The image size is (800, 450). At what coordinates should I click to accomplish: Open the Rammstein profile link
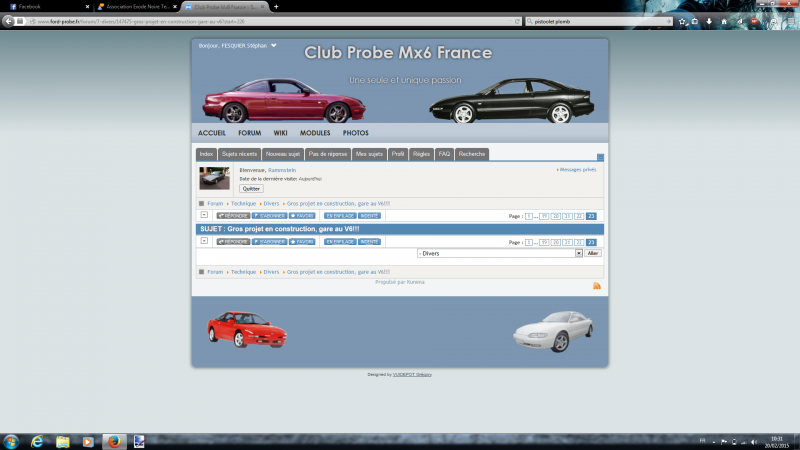282,170
